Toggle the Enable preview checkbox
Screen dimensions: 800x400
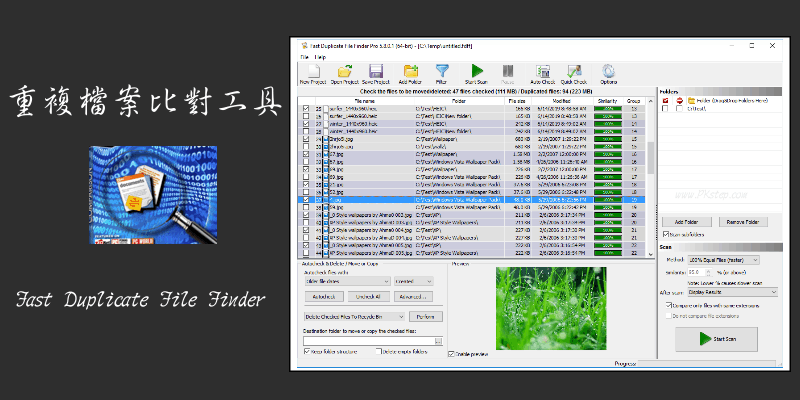click(x=451, y=354)
